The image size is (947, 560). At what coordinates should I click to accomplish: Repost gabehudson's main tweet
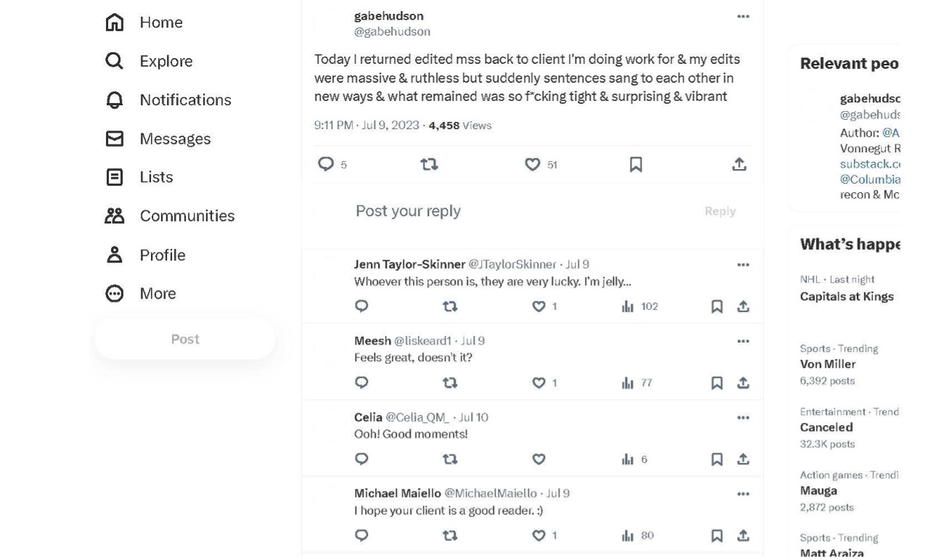coord(429,165)
